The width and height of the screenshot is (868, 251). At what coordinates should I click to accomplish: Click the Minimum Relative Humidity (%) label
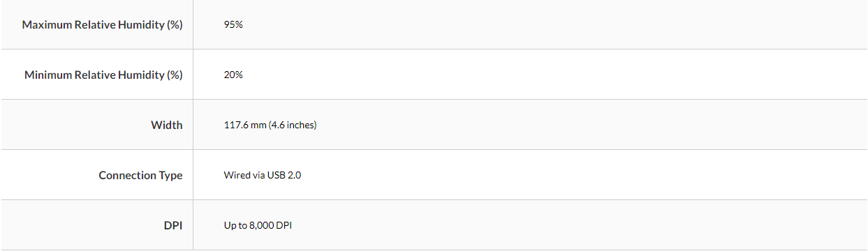(x=103, y=75)
